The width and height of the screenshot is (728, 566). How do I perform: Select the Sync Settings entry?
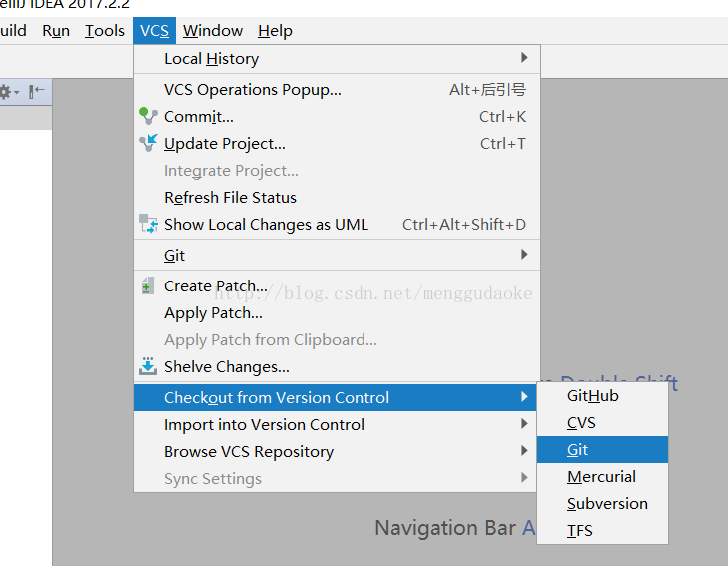(x=336, y=478)
